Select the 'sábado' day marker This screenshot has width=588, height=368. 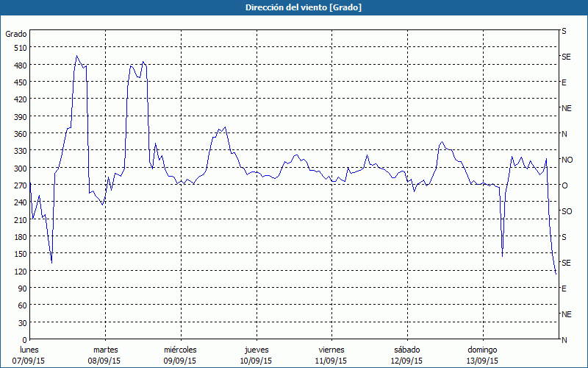[406, 350]
